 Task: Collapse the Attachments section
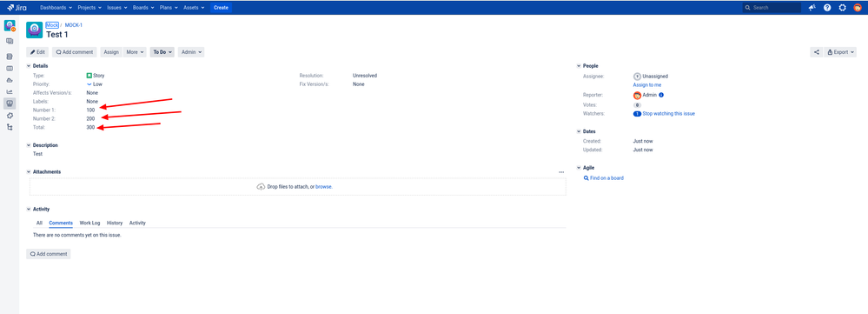(x=29, y=171)
